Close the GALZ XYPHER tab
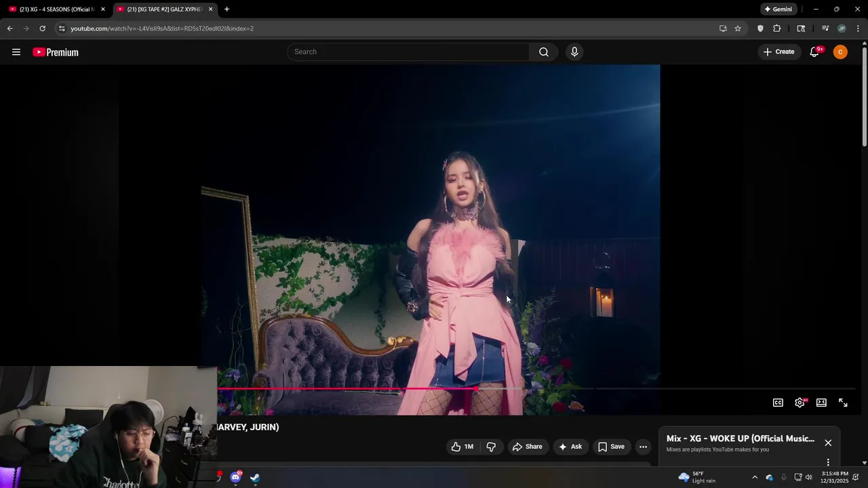Image resolution: width=868 pixels, height=488 pixels. point(210,9)
